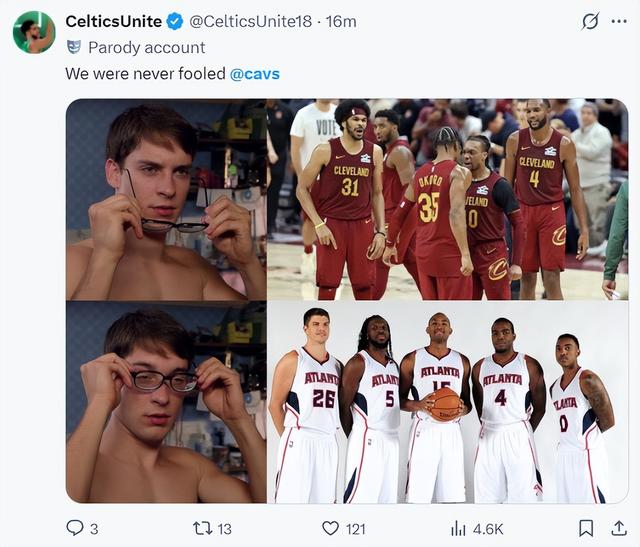The height and width of the screenshot is (547, 640).
Task: Click the CelticsUnite display name
Action: point(113,21)
